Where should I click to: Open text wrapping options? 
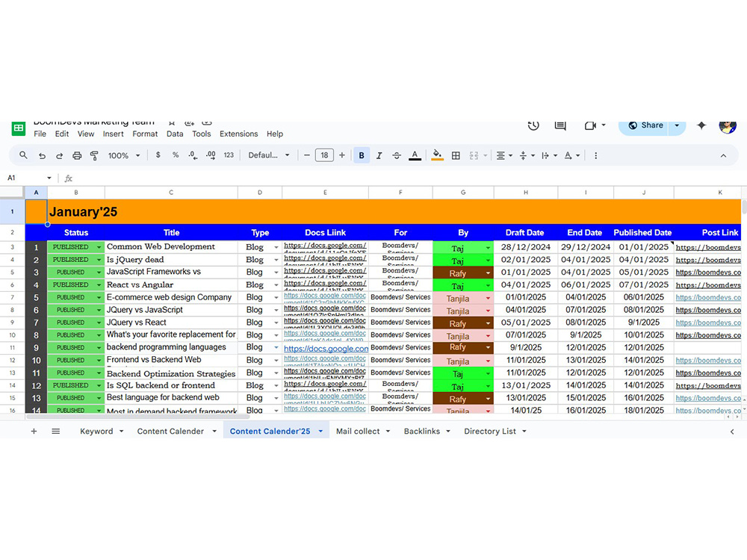549,155
